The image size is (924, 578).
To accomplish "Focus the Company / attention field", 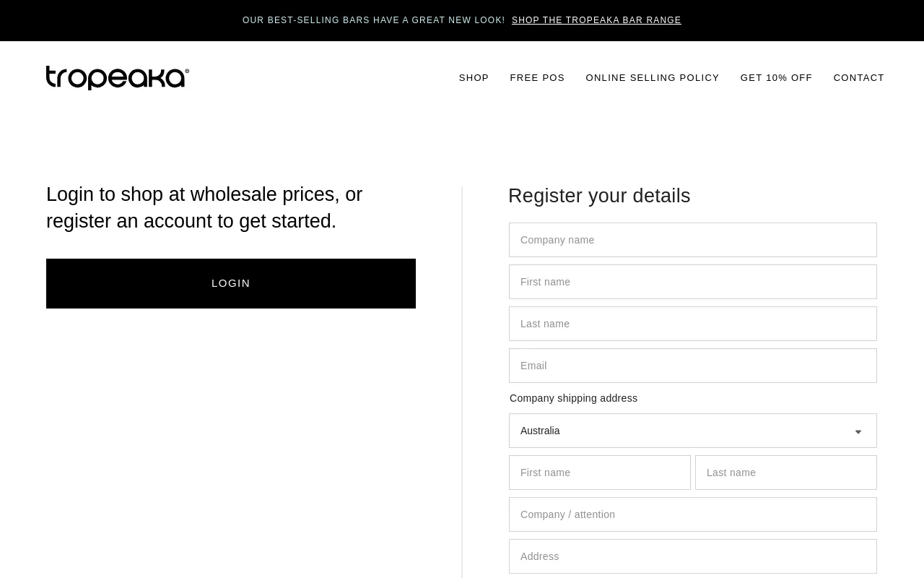I will pyautogui.click(x=693, y=514).
